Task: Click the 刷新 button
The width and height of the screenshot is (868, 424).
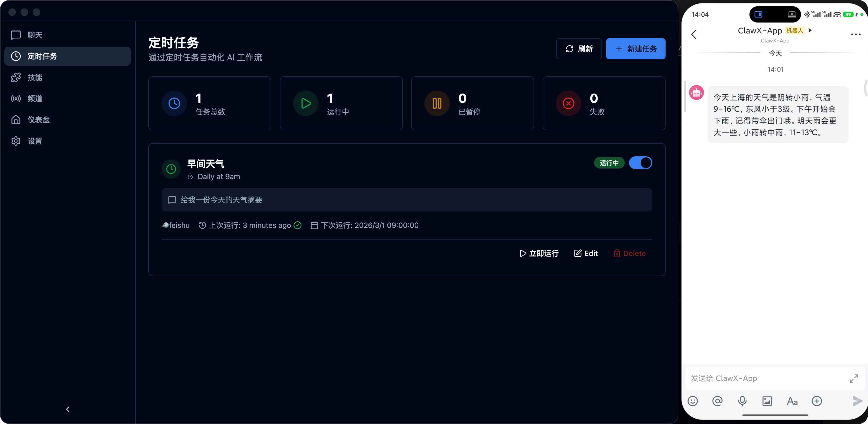Action: tap(579, 49)
